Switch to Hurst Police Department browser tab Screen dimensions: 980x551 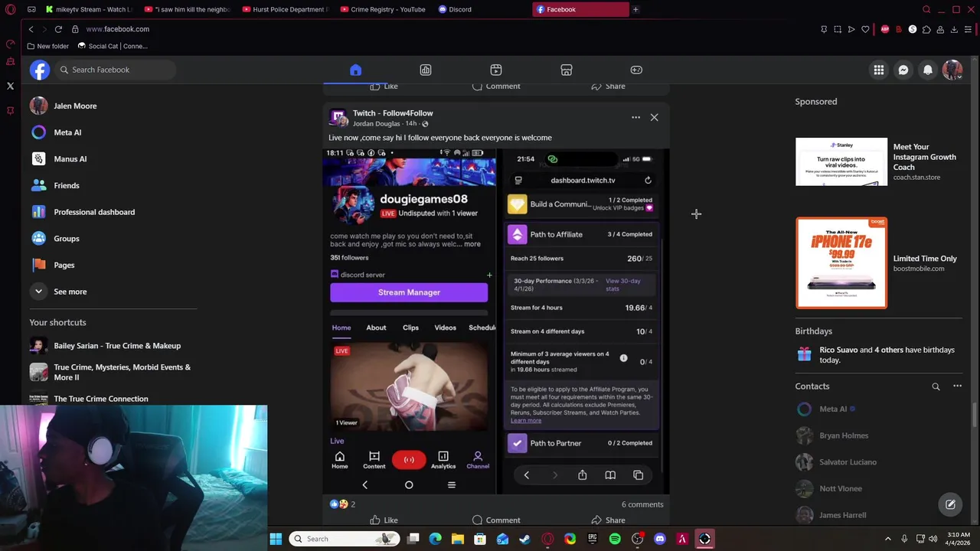(x=285, y=9)
